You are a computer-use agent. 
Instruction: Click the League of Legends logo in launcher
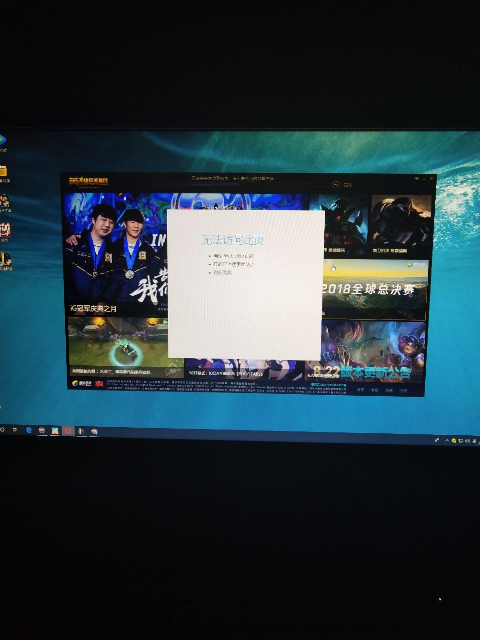click(x=88, y=181)
